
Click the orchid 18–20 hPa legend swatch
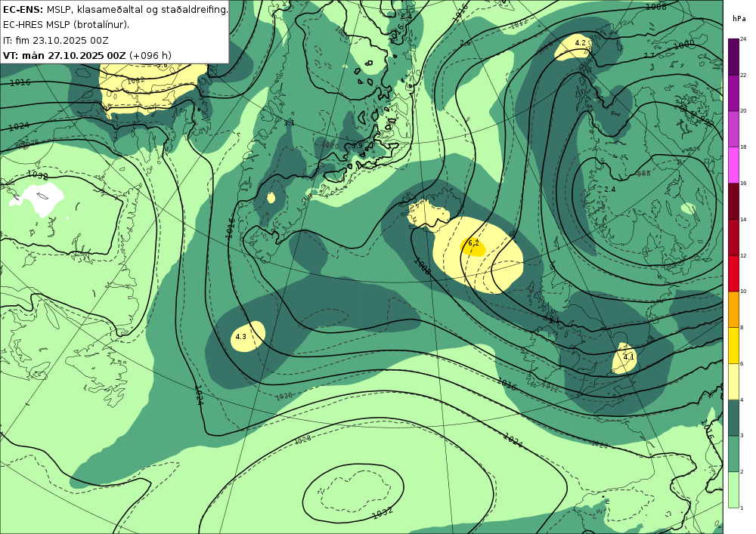[x=733, y=128]
